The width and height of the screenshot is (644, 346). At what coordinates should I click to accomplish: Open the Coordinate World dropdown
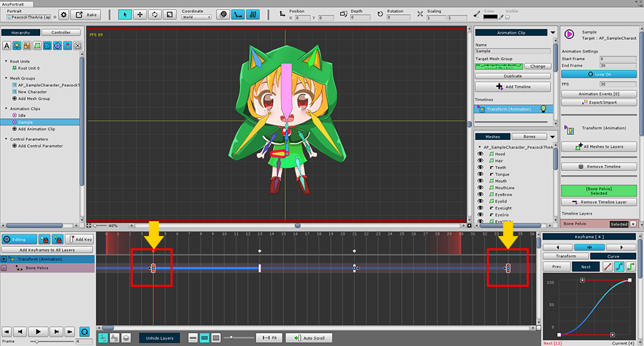point(196,17)
